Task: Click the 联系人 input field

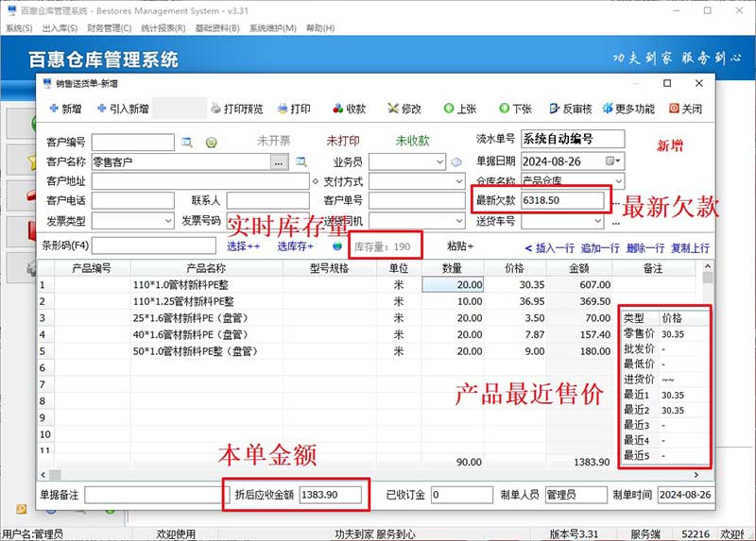Action: [x=268, y=201]
